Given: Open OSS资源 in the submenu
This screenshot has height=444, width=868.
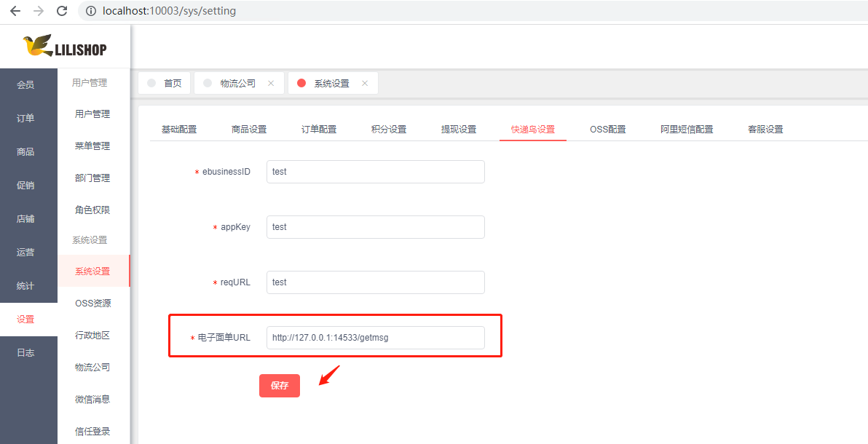Looking at the screenshot, I should click(93, 304).
